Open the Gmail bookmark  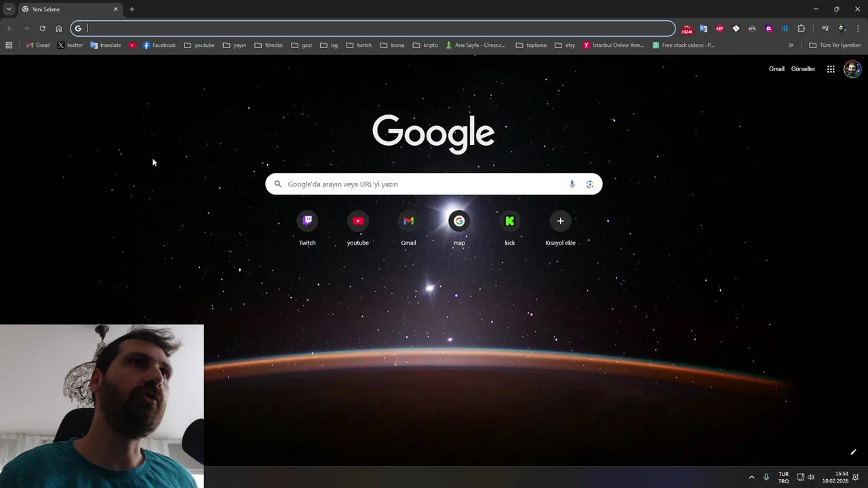pyautogui.click(x=38, y=45)
